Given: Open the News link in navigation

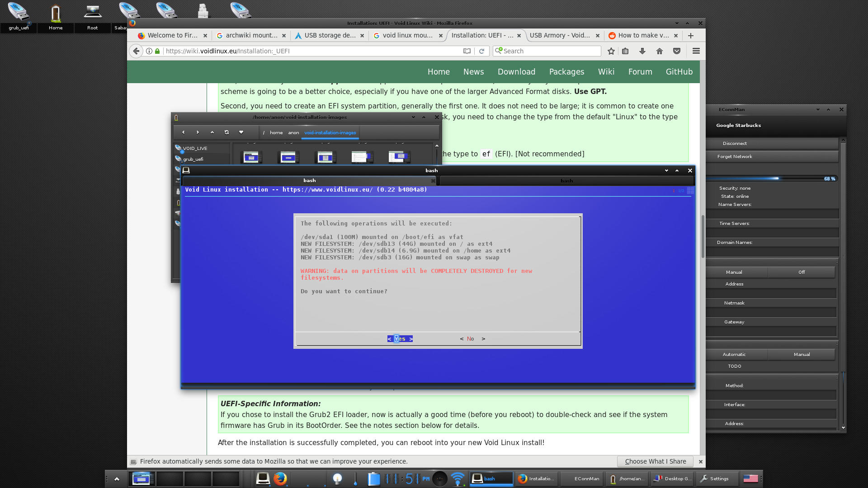Looking at the screenshot, I should [473, 72].
